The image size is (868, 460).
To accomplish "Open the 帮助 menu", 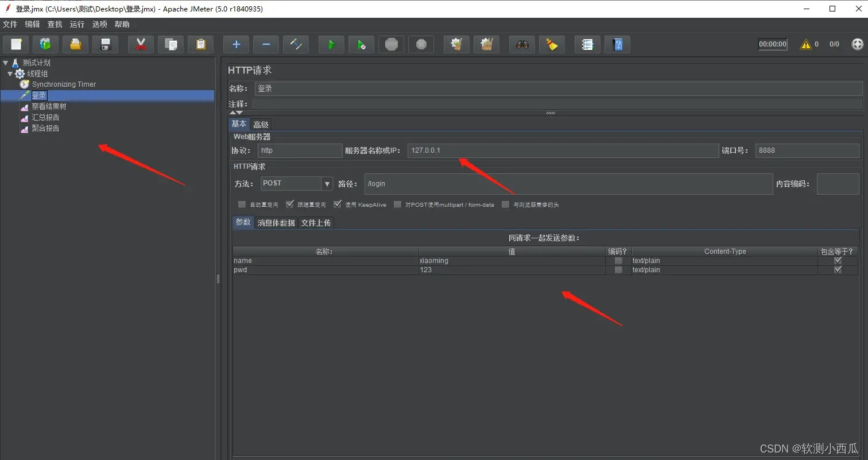I will click(x=122, y=24).
